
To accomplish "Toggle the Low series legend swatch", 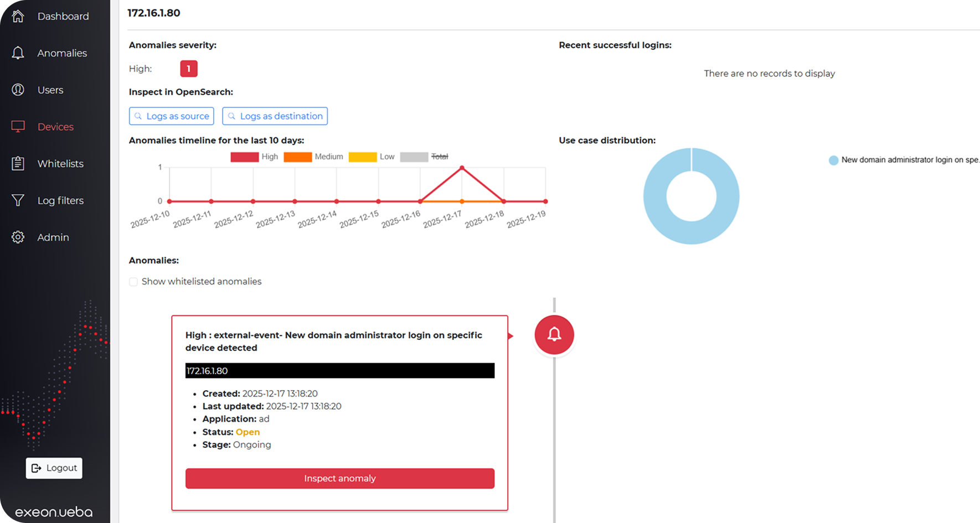I will point(363,157).
